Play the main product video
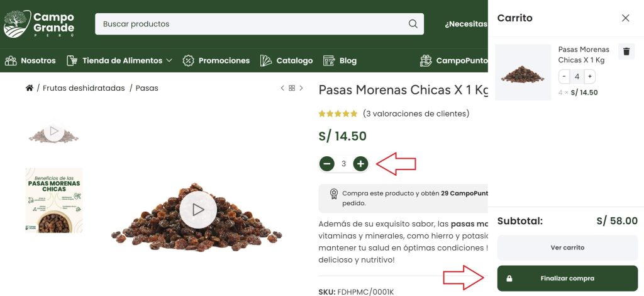The image size is (644, 296). (x=198, y=210)
